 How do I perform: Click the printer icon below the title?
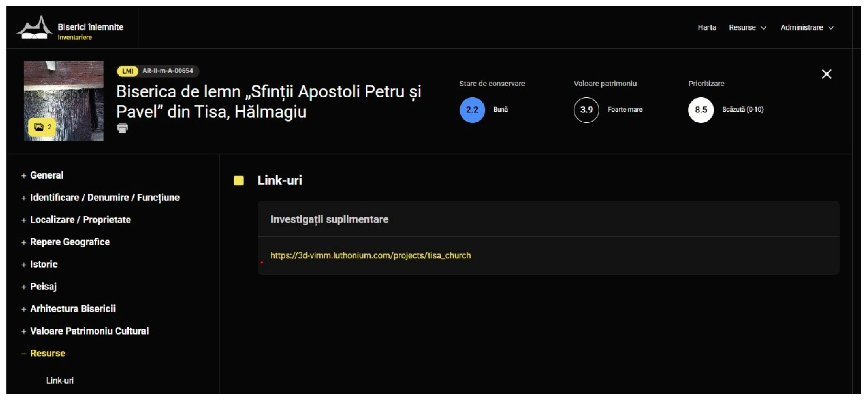[x=122, y=128]
